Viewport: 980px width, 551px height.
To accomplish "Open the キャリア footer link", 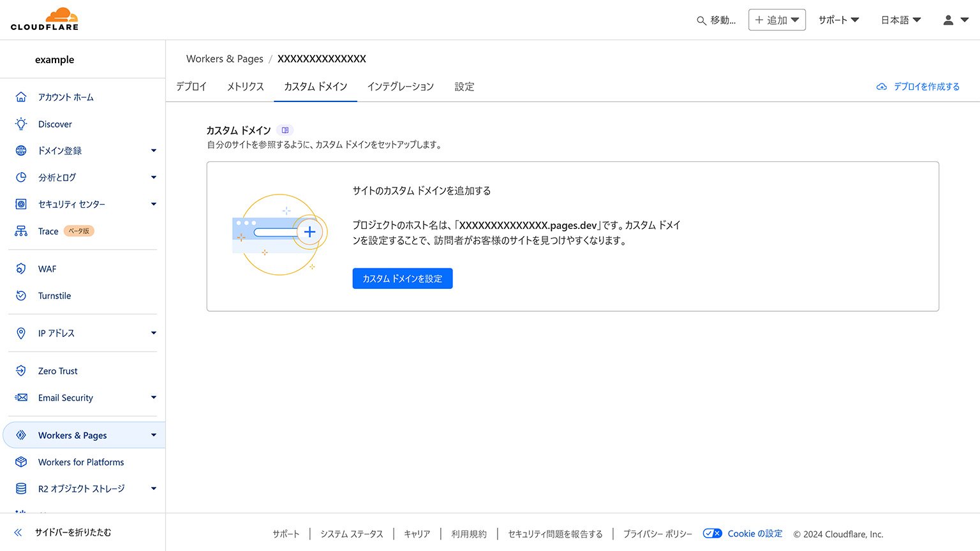I will [417, 534].
